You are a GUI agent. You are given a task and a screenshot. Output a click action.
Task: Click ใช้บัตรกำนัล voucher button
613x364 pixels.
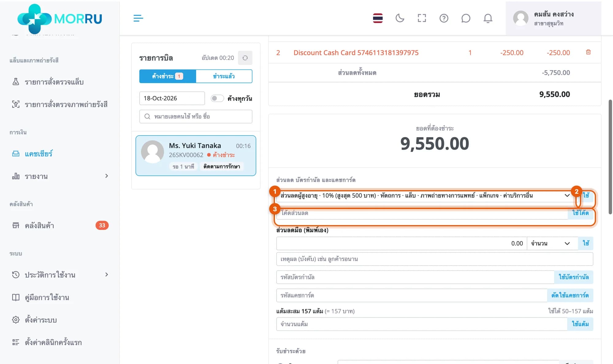[x=573, y=277]
